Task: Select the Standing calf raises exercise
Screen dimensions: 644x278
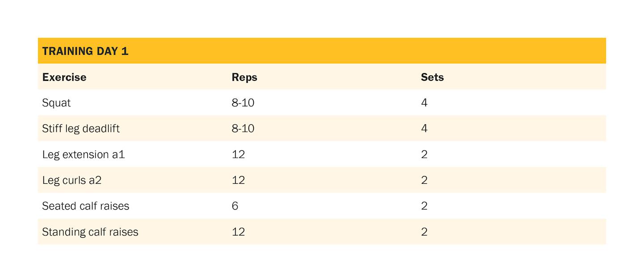Action: 90,232
